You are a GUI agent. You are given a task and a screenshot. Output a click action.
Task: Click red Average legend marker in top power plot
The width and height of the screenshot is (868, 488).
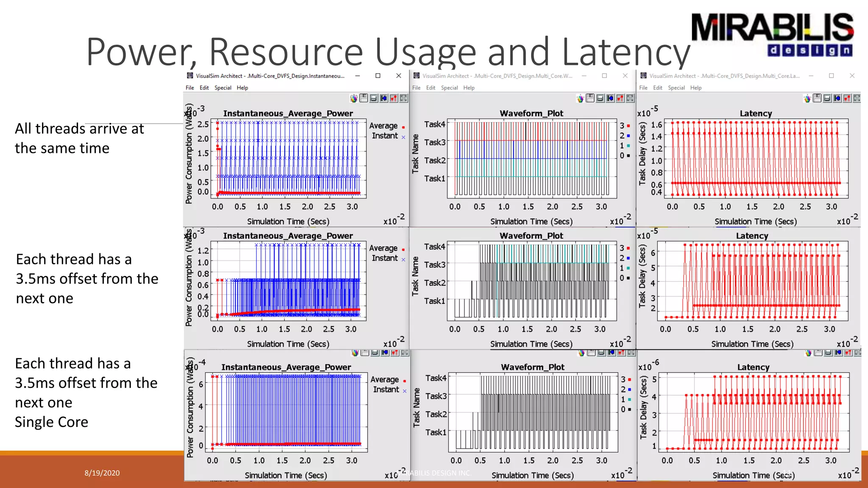tap(403, 127)
